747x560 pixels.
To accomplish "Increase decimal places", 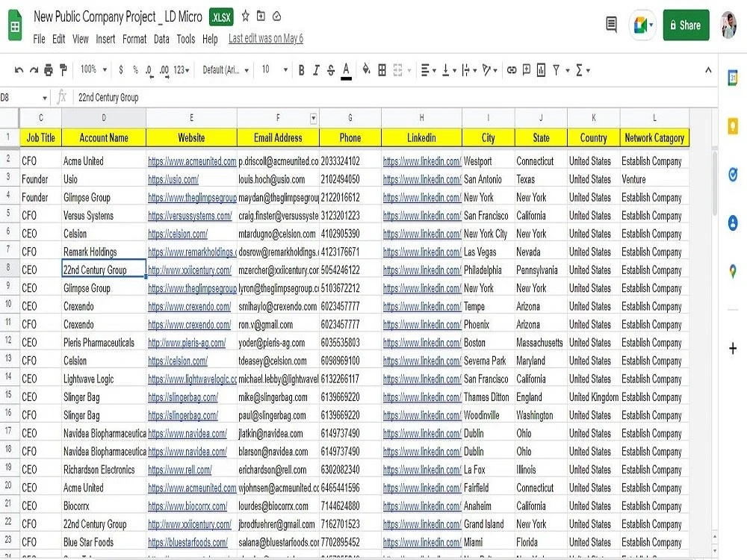I will [164, 70].
